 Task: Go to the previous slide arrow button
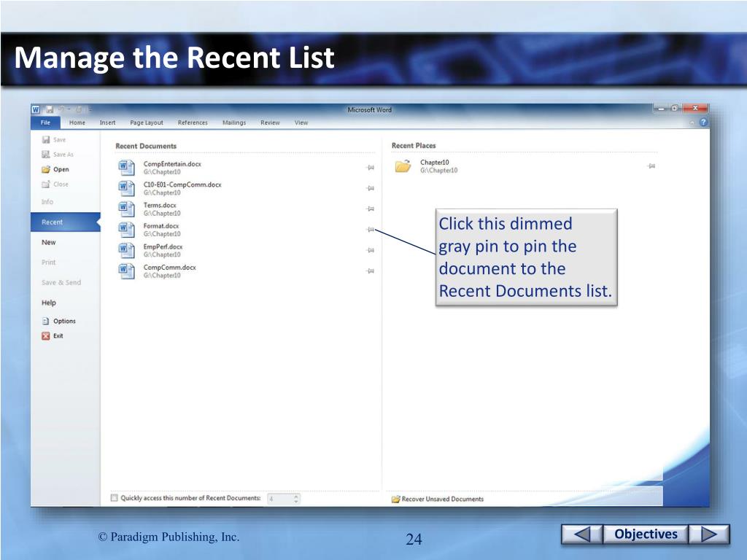point(581,534)
